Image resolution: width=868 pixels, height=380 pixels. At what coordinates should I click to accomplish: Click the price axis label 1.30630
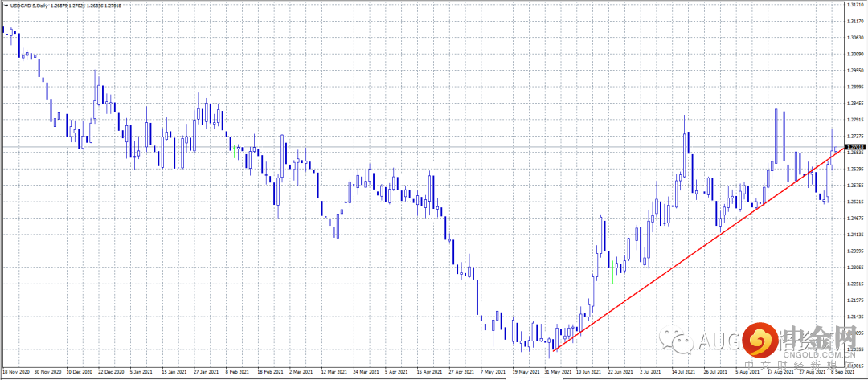tap(856, 38)
